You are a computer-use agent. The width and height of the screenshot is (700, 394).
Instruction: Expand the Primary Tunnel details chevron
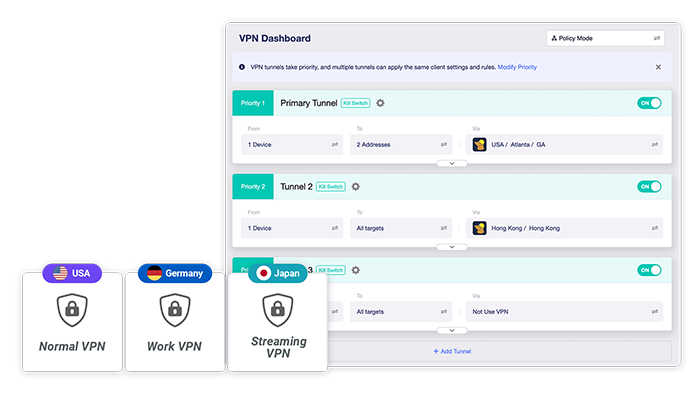452,163
